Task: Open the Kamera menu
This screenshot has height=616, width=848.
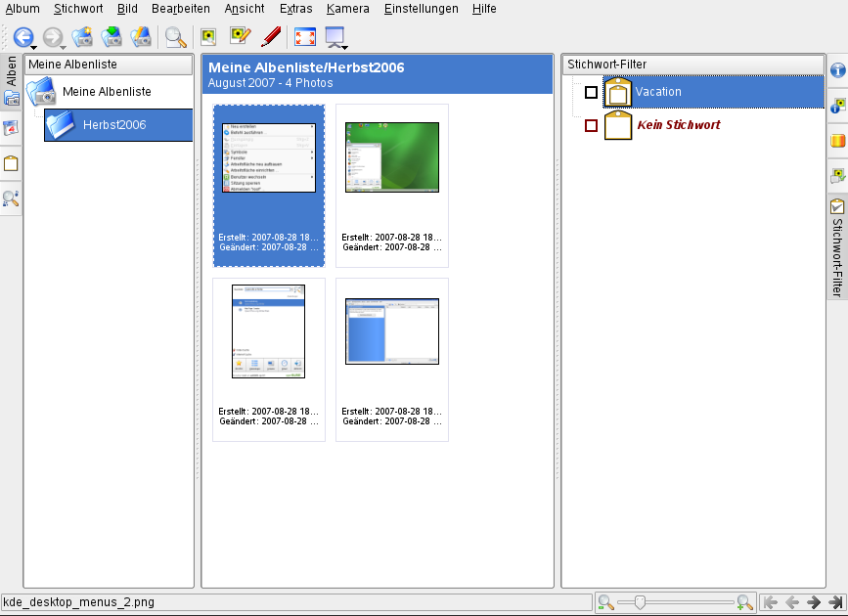Action: tap(348, 9)
